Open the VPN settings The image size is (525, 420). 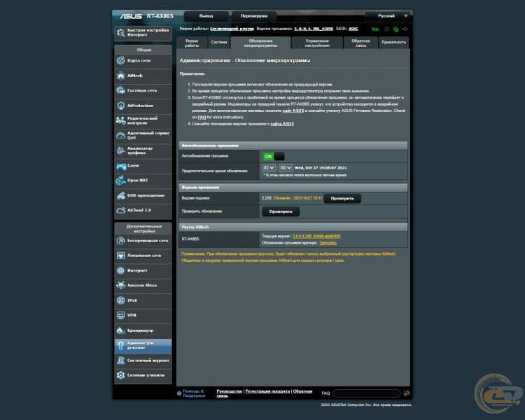tap(143, 315)
